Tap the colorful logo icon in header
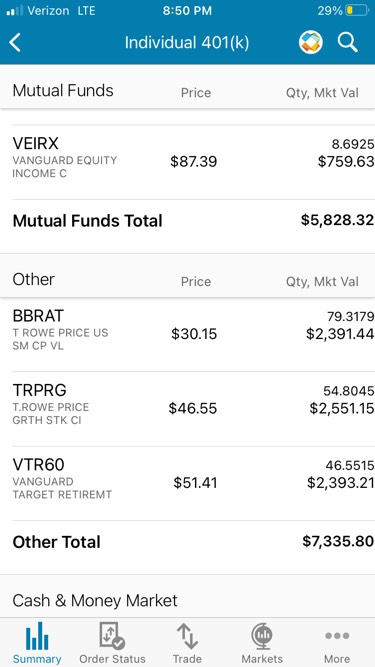 [x=311, y=43]
